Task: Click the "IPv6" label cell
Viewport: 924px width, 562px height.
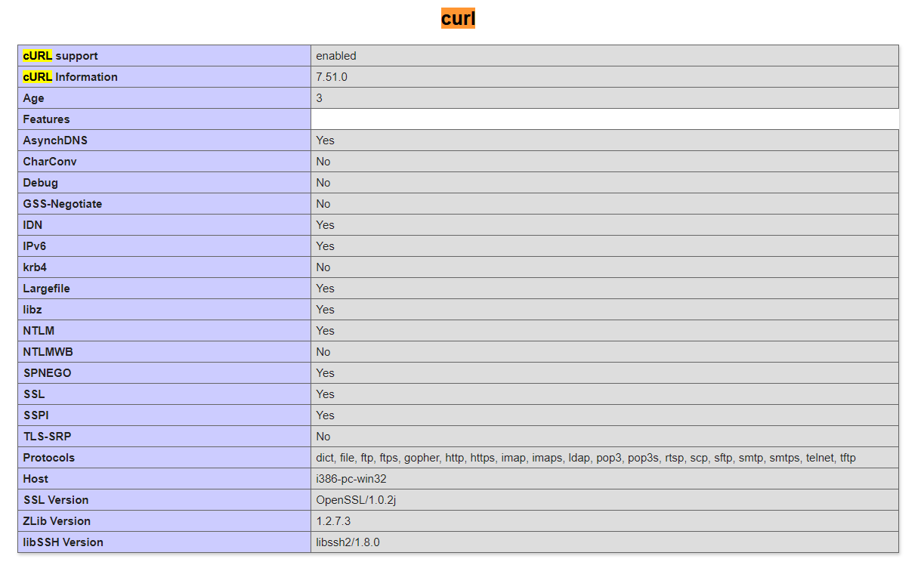Action: coord(164,246)
